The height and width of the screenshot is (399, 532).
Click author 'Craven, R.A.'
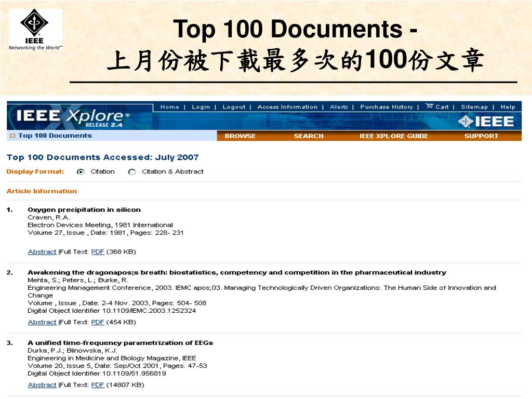click(49, 218)
